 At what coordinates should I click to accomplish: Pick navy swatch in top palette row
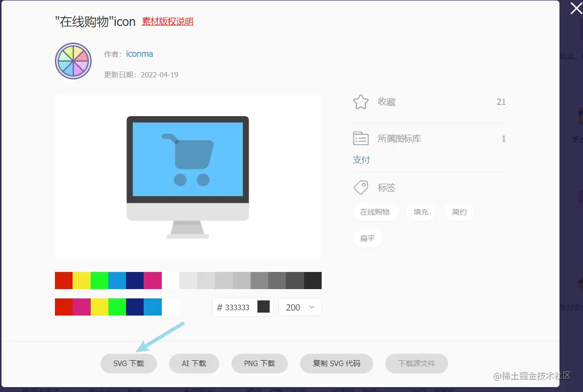(135, 281)
